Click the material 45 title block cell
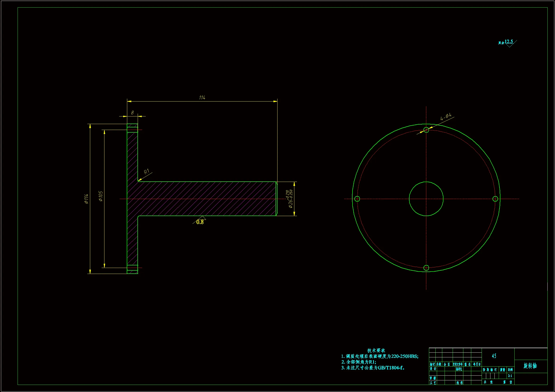 click(x=494, y=356)
